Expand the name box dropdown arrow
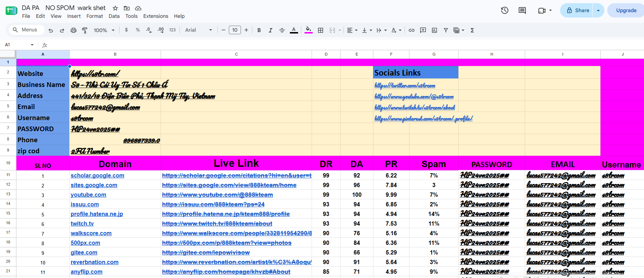 coord(32,45)
